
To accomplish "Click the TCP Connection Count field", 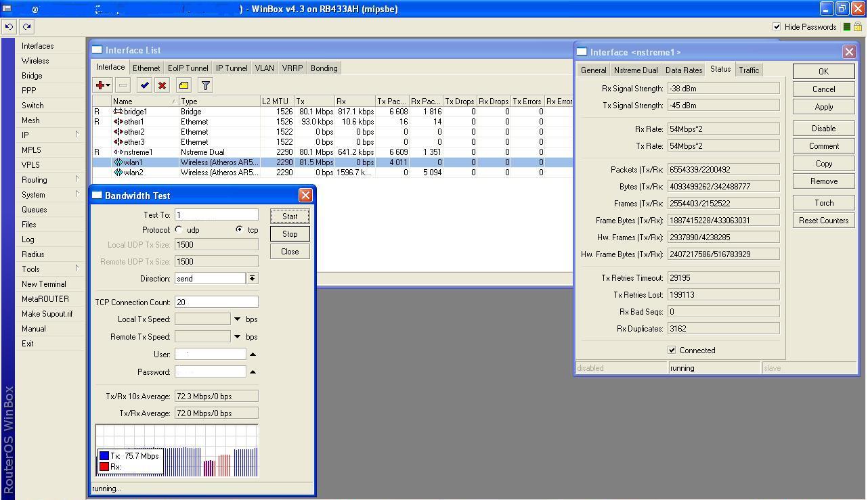I will pos(217,302).
